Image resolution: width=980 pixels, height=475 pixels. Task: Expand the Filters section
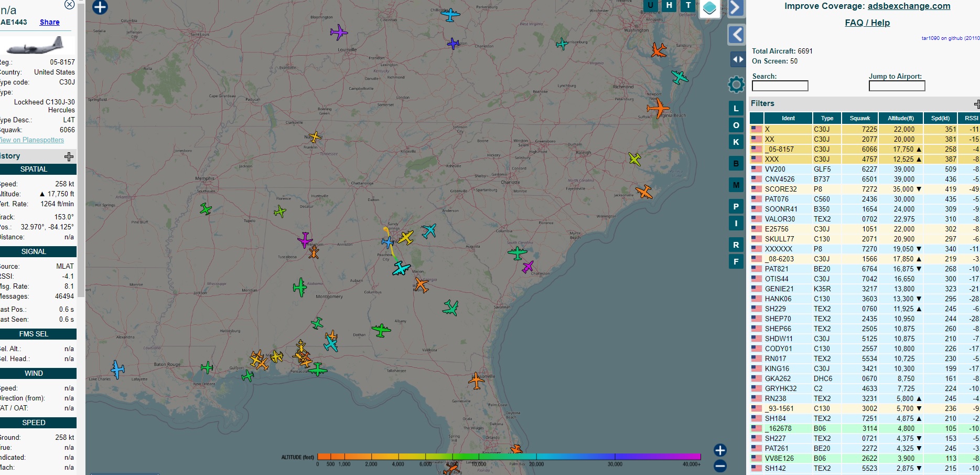pos(976,104)
